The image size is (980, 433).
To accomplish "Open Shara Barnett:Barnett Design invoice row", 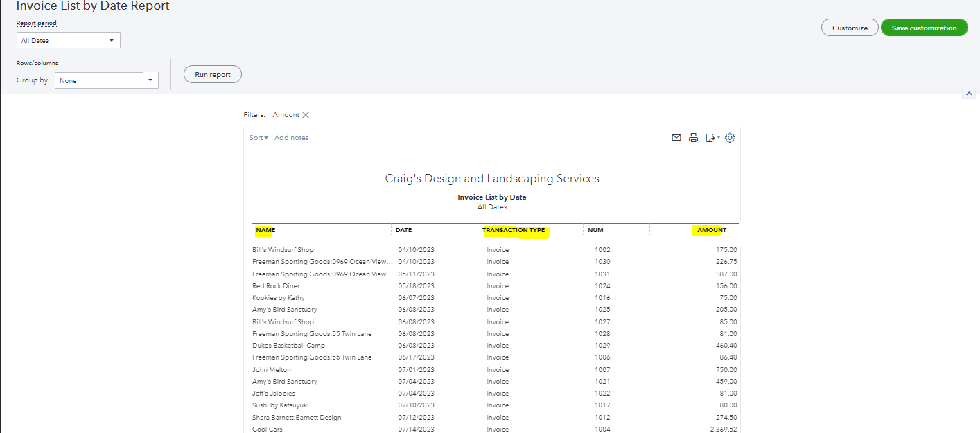I will click(495, 418).
